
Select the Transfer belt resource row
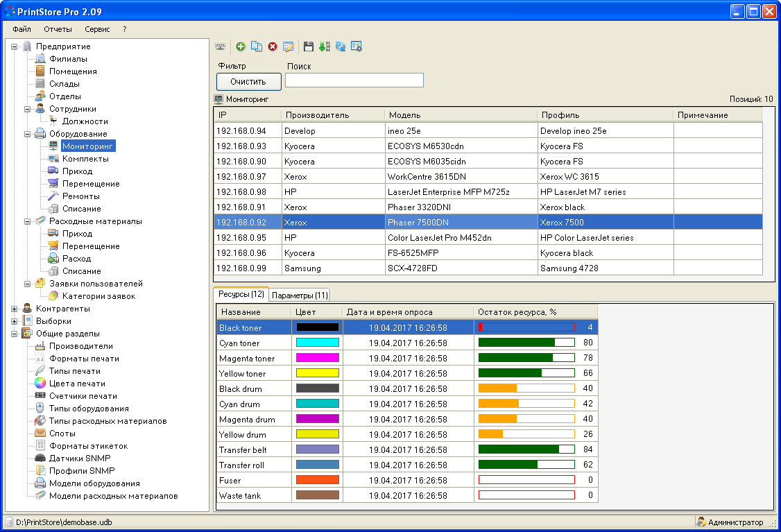pyautogui.click(x=407, y=450)
